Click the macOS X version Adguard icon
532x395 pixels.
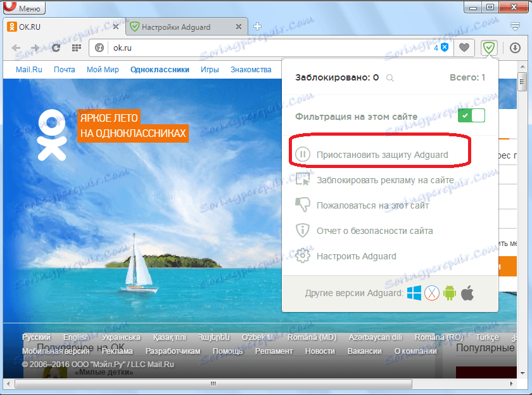[x=432, y=293]
